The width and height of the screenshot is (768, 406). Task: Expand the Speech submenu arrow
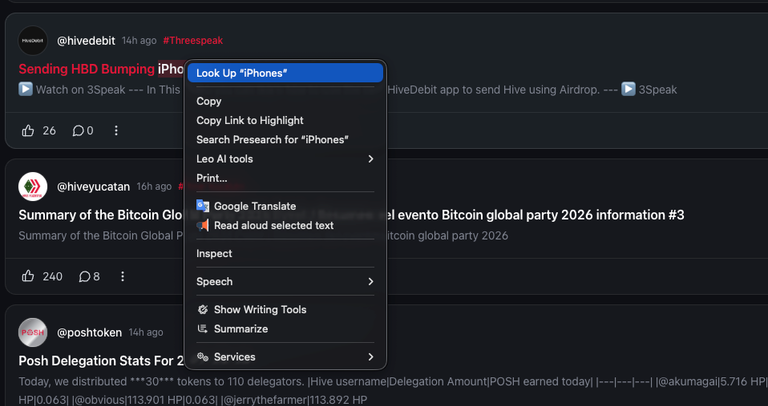pos(371,282)
